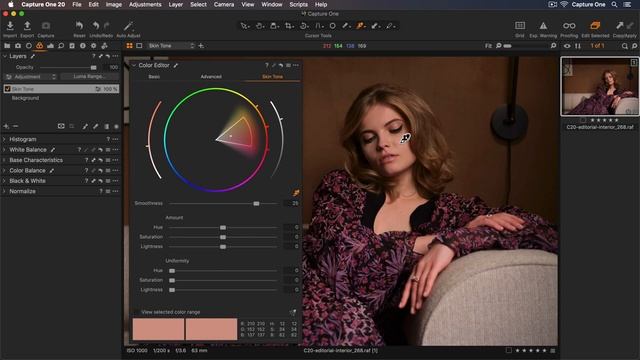Open the Camera menu
The height and width of the screenshot is (360, 640).
tap(224, 4)
